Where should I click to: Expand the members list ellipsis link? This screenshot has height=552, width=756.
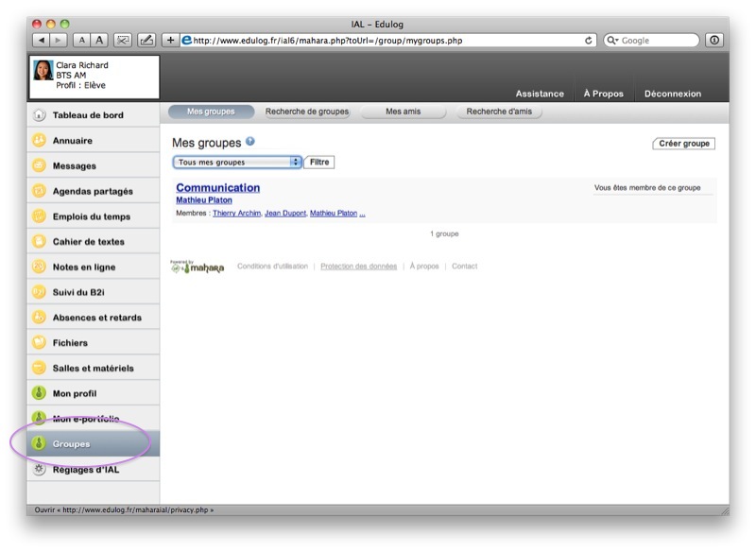(x=362, y=214)
